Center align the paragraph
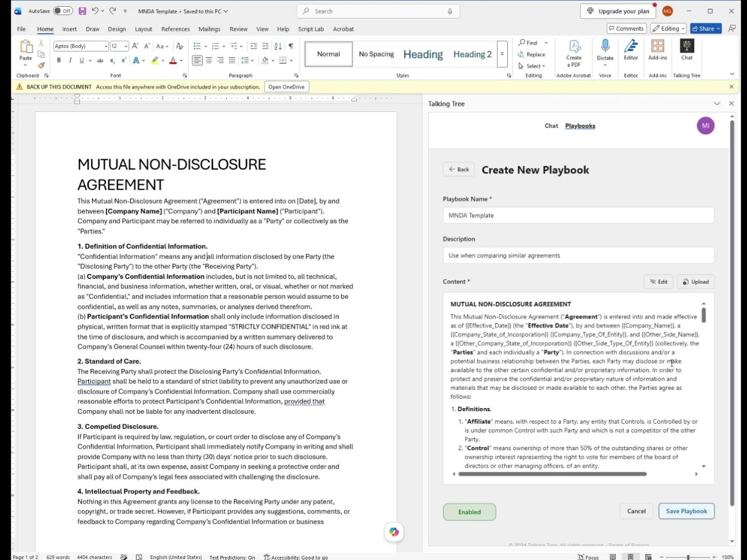Viewport: 747px width, 560px height. tap(209, 61)
